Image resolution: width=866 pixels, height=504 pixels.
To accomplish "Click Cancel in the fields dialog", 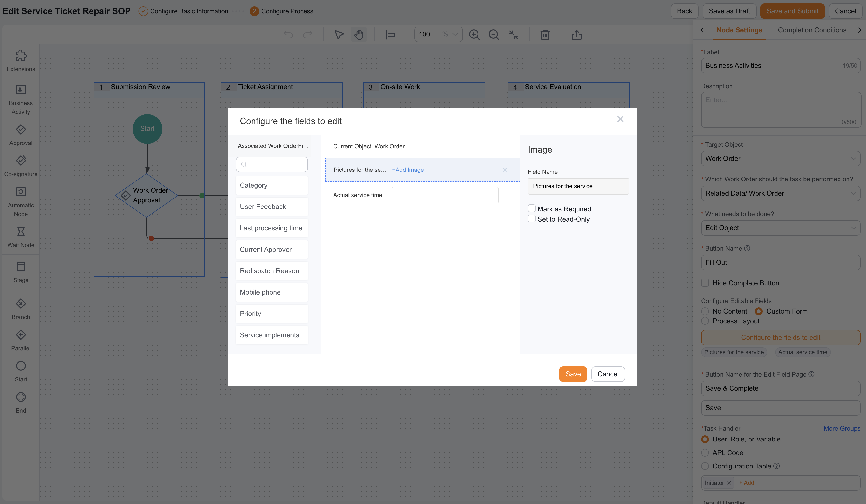I will click(x=608, y=374).
